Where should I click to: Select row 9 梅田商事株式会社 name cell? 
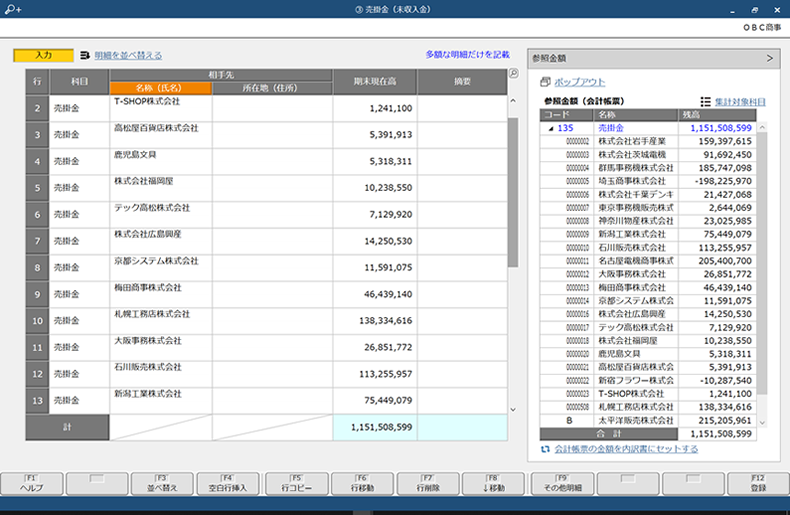point(161,295)
